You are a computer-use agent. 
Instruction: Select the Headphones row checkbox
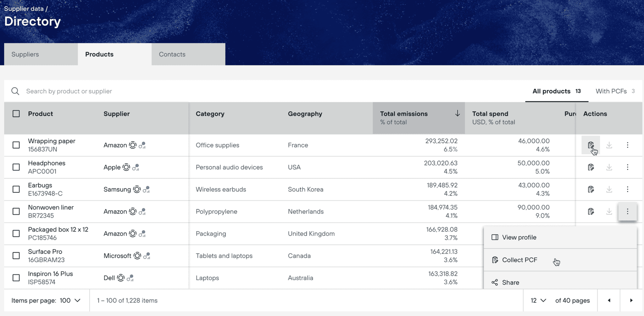point(16,167)
